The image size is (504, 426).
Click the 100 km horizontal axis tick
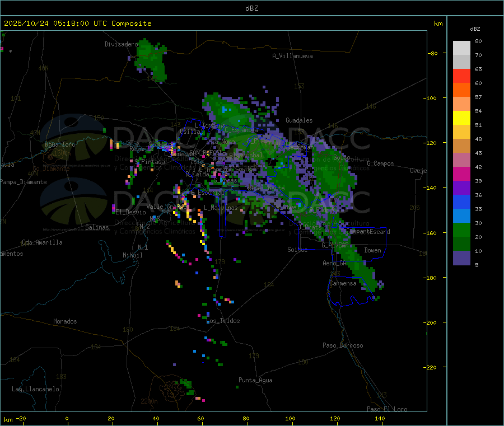(x=290, y=418)
